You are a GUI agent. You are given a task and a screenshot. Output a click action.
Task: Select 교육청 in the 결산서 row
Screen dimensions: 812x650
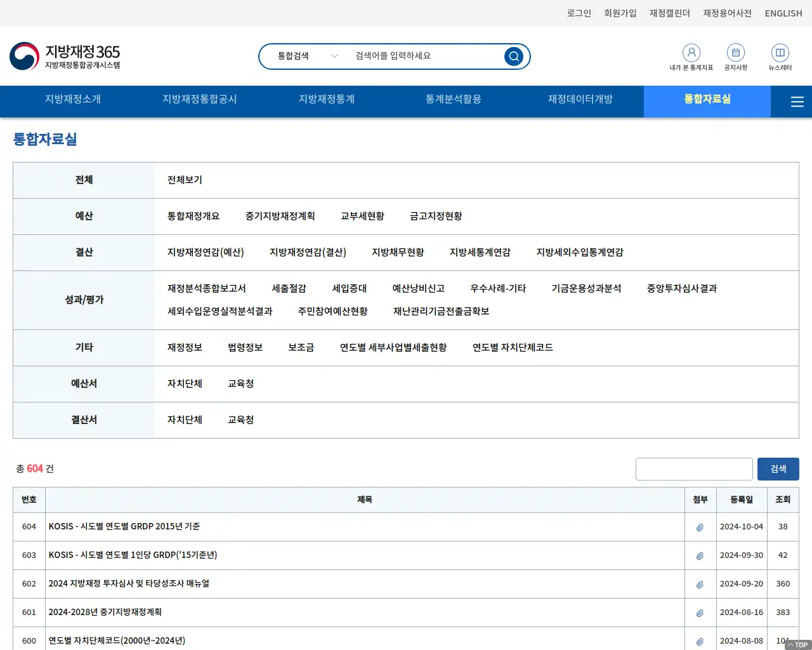pyautogui.click(x=241, y=420)
